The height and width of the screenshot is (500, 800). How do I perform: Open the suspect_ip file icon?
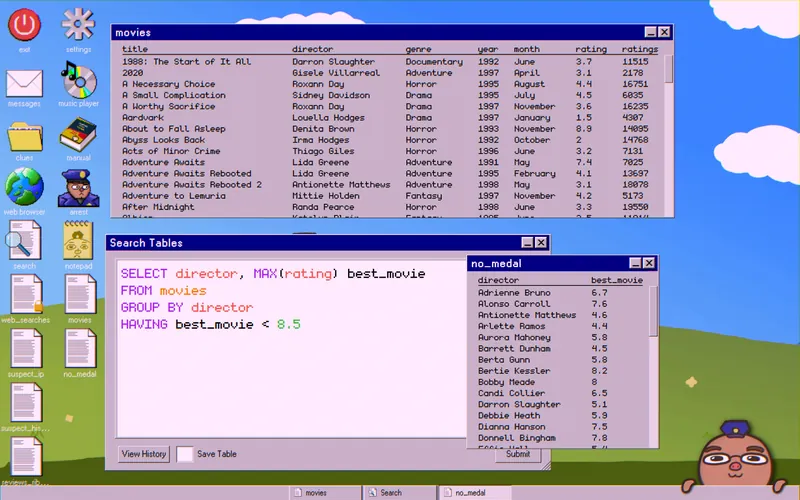[27, 348]
